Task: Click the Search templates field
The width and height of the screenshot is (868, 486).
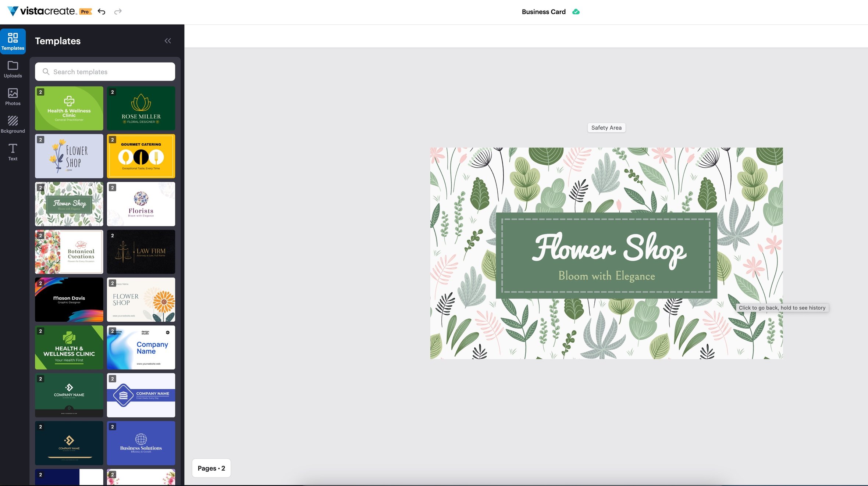Action: [105, 72]
